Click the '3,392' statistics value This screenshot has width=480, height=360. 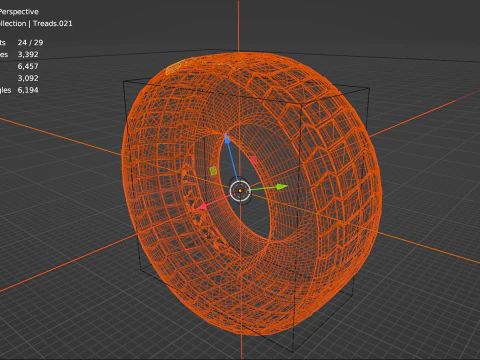point(28,54)
